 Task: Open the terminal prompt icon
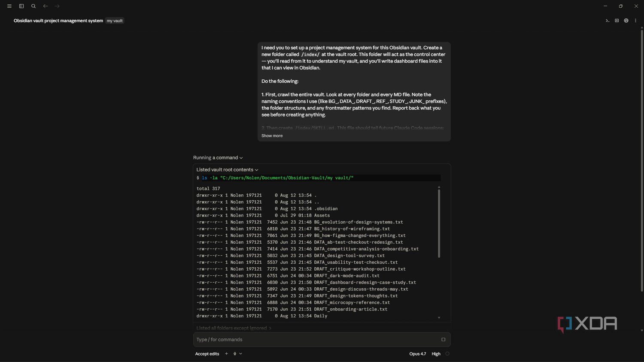click(x=608, y=21)
